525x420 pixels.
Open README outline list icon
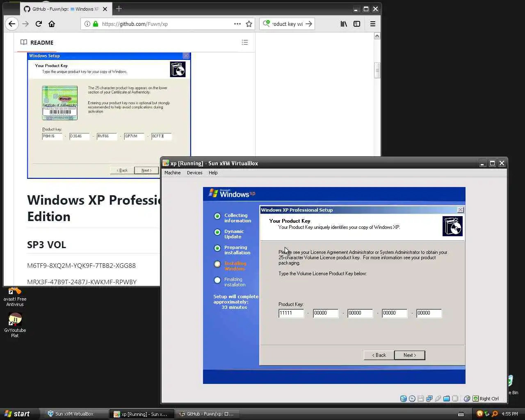245,42
